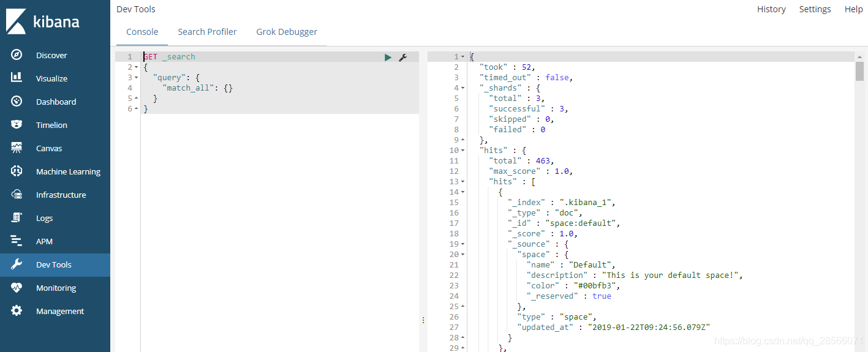Go to Monitoring in sidebar

click(56, 288)
